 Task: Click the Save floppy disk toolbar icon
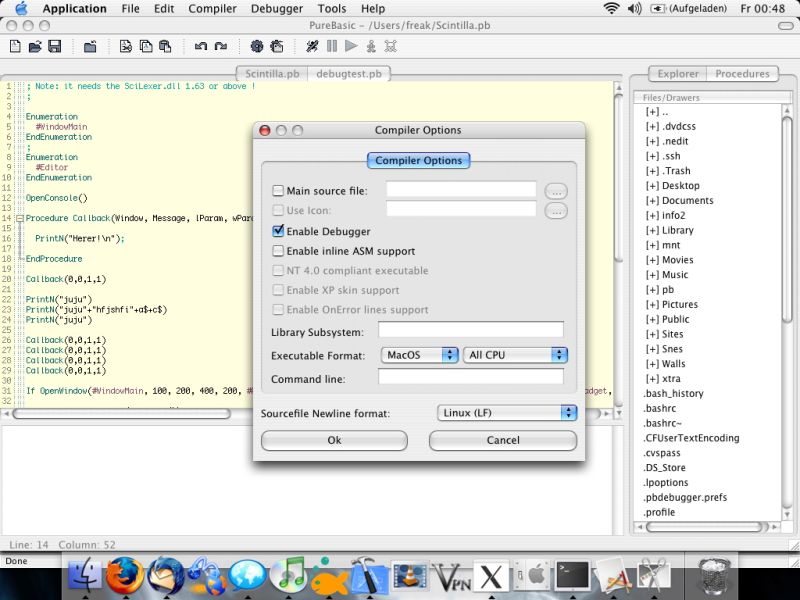pos(55,46)
